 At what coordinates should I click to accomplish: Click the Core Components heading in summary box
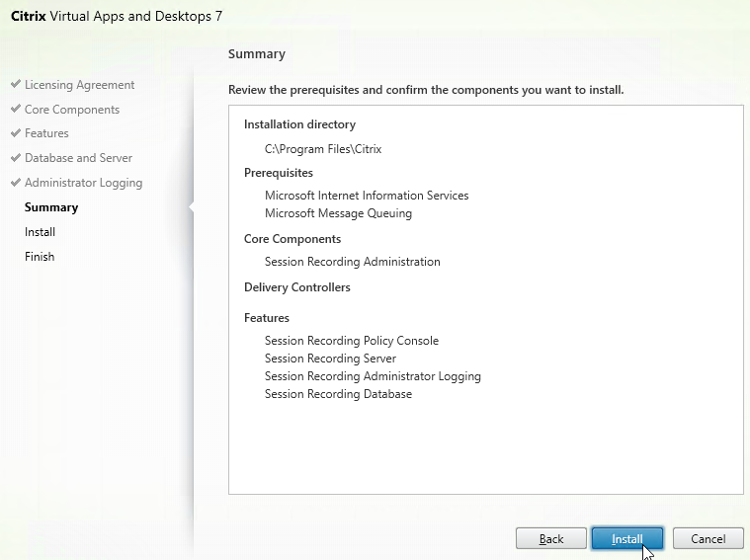292,239
